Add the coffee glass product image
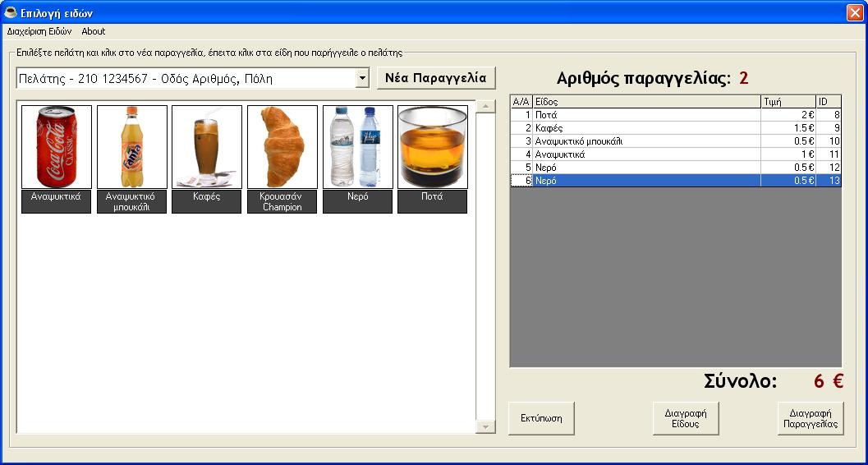The image size is (868, 465). [207, 147]
